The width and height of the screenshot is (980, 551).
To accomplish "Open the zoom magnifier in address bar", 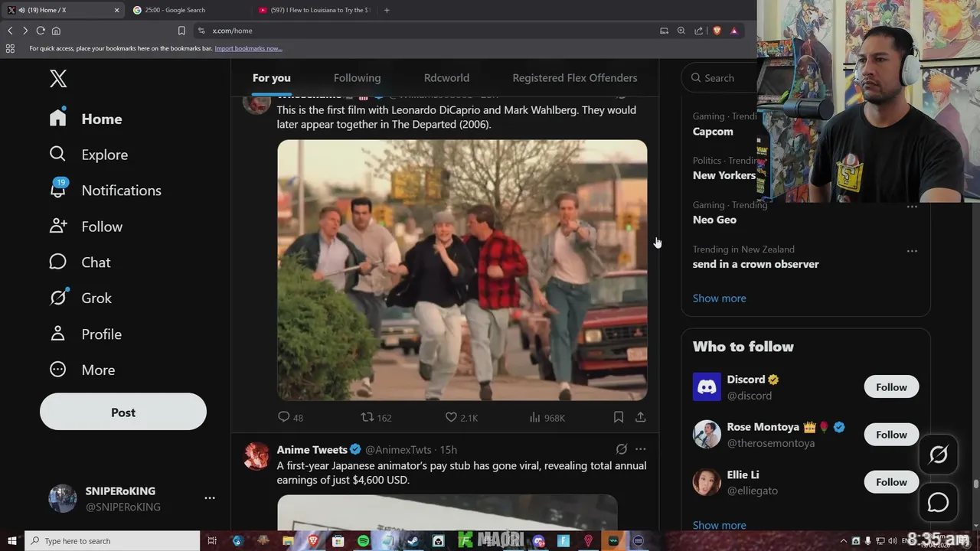I will [681, 31].
